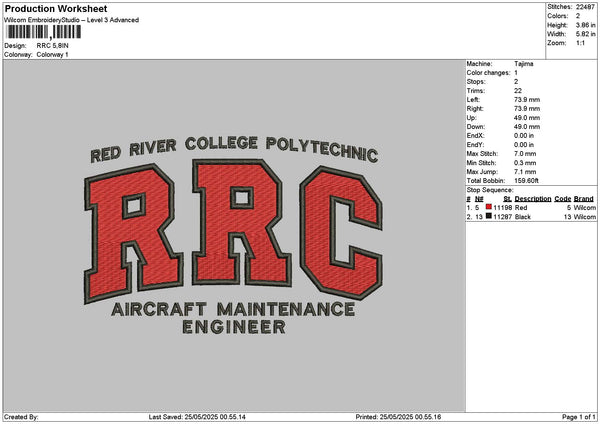Select the Brand column header in Stop Sequence
Viewport: 600px width, 424px height.
pyautogui.click(x=585, y=199)
